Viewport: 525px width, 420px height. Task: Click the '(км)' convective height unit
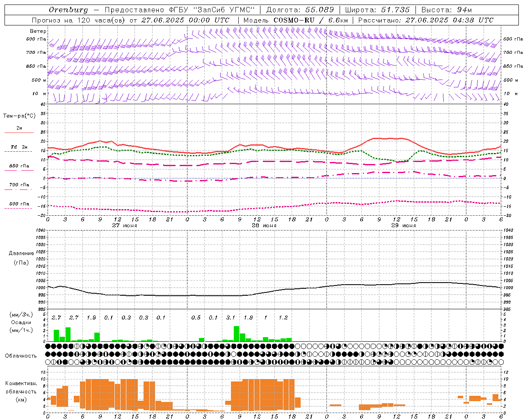21,399
